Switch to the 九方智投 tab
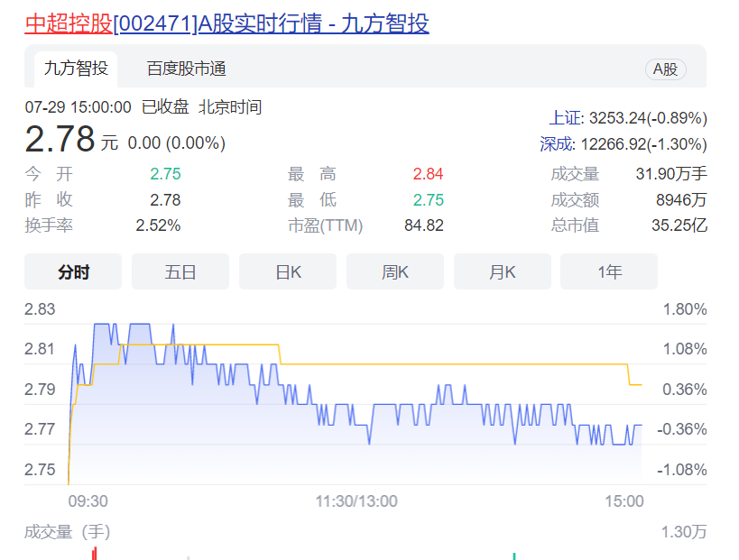The width and height of the screenshot is (739, 560). tap(76, 69)
